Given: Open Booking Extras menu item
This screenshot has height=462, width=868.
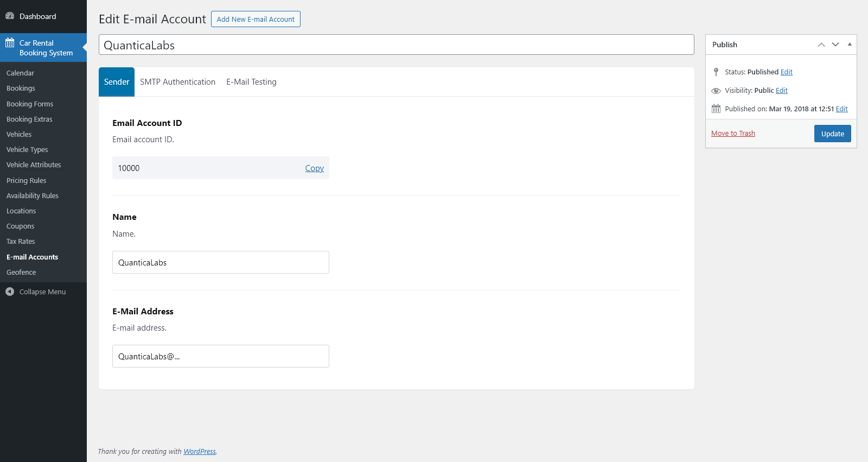Looking at the screenshot, I should 29,119.
